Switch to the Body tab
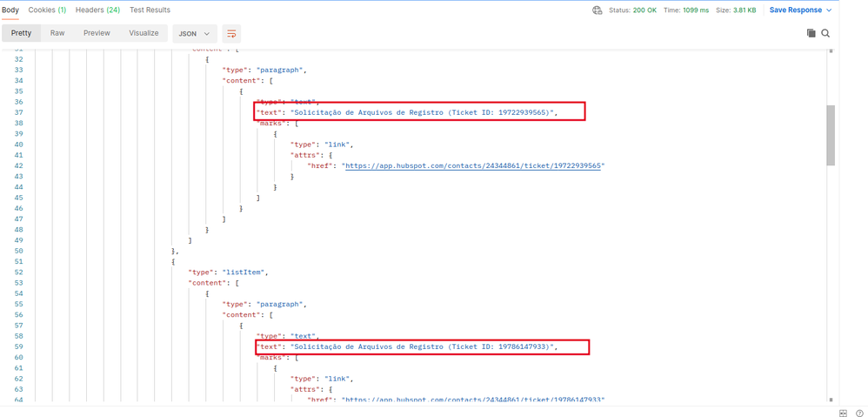 tap(10, 10)
